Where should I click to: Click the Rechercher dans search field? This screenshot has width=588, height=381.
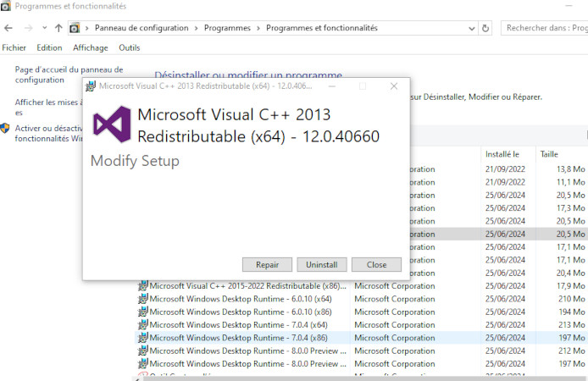click(545, 28)
